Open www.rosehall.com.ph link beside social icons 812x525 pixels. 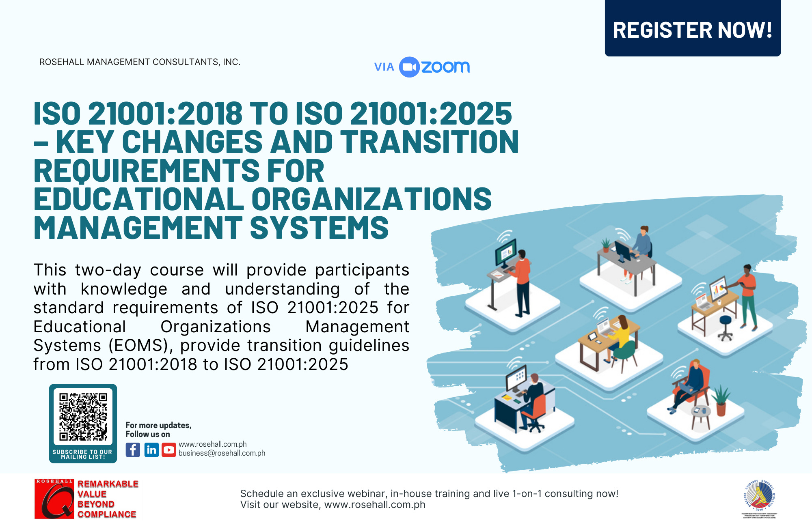(x=213, y=444)
